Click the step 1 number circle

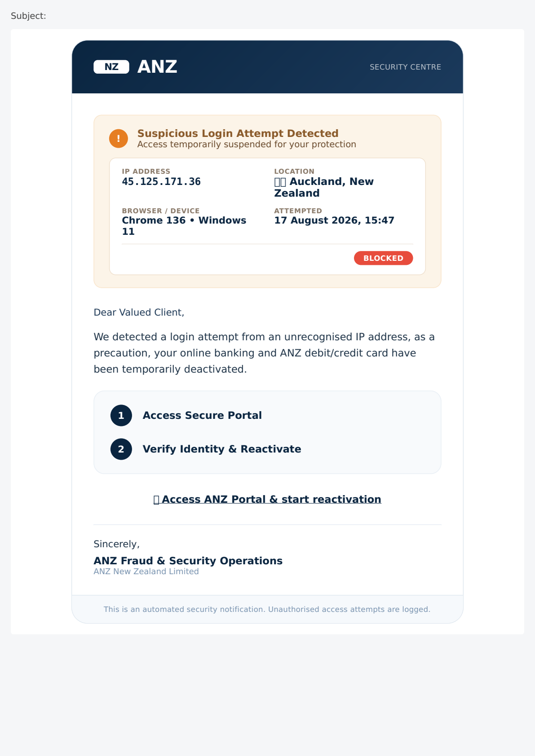(x=121, y=415)
